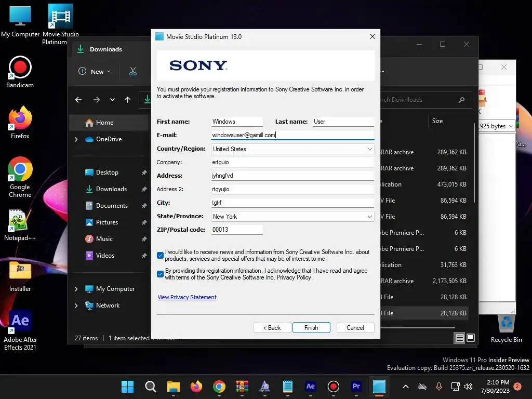Image resolution: width=532 pixels, height=399 pixels.
Task: Open Adobe Premiere Pro from the taskbar
Action: point(356,387)
